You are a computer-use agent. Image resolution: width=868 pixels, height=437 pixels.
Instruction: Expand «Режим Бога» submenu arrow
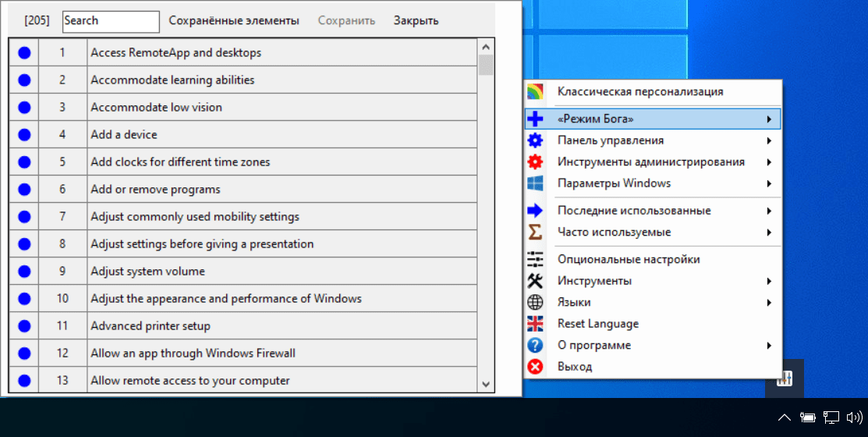[x=769, y=119]
